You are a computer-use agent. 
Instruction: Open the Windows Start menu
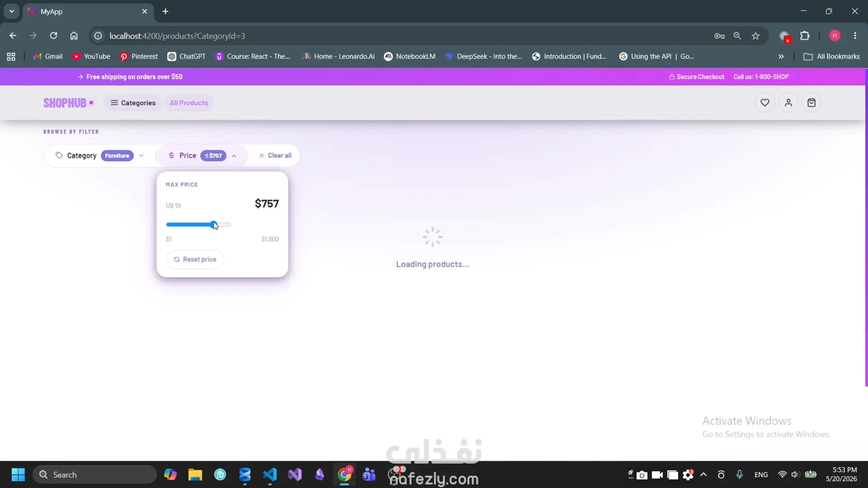point(18,475)
